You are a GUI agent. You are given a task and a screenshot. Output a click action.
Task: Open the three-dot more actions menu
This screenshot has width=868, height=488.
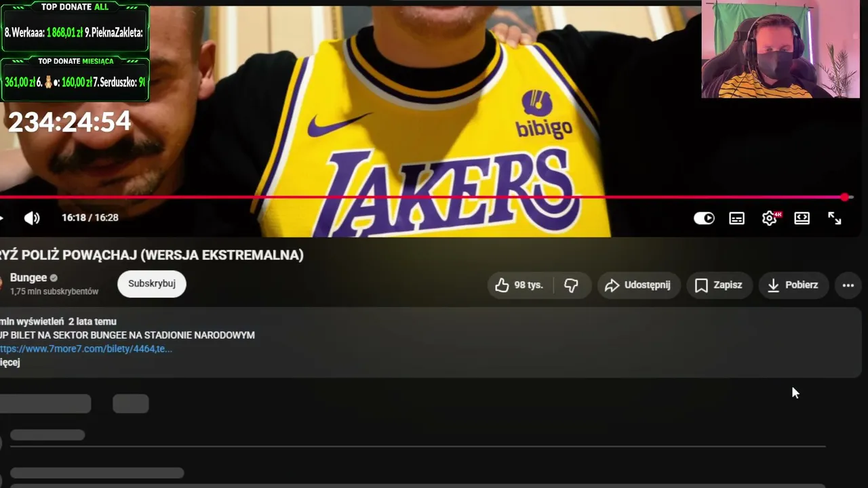tap(848, 285)
